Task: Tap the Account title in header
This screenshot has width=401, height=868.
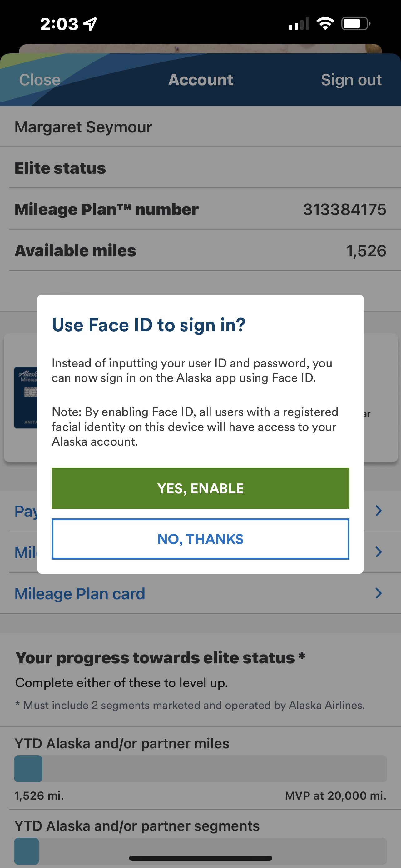Action: coord(201,80)
